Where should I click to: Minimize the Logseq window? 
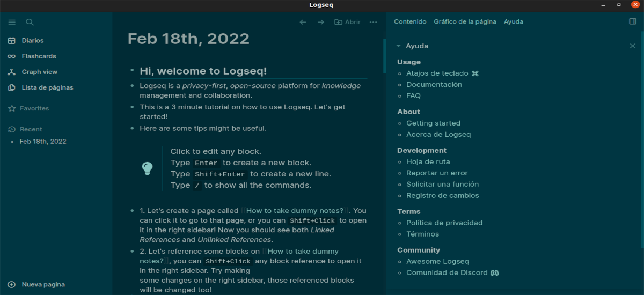click(x=603, y=5)
